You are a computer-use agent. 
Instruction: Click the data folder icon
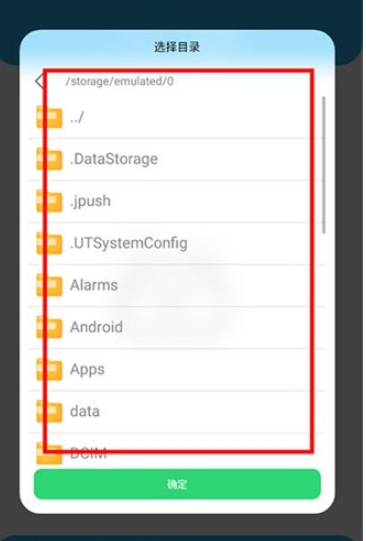49,412
